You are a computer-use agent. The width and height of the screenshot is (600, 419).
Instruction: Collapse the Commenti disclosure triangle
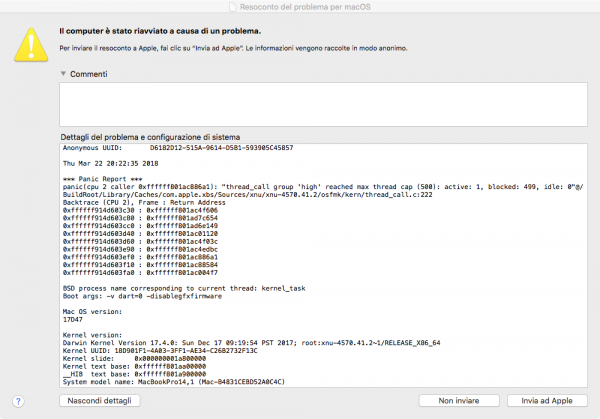63,73
